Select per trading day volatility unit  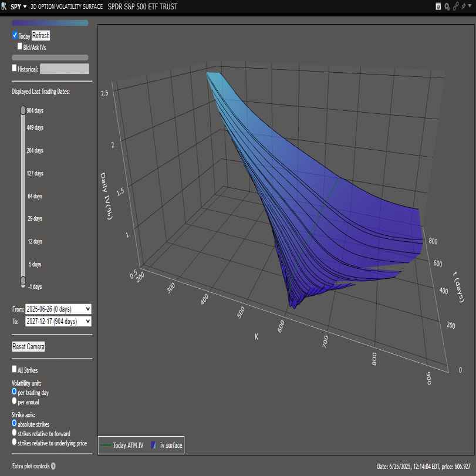[x=14, y=391]
